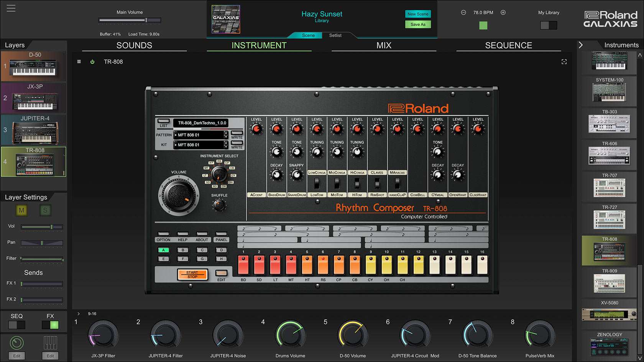Toggle the SEQ switch

17,325
